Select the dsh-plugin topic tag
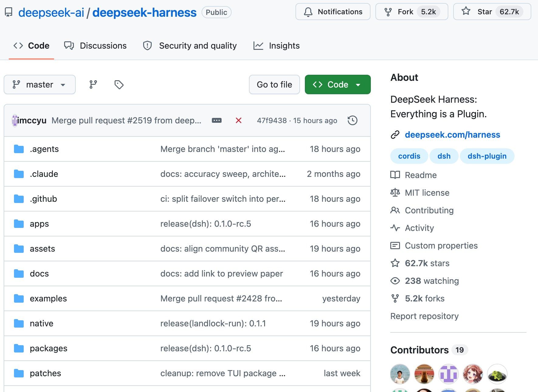538x392 pixels. click(487, 156)
